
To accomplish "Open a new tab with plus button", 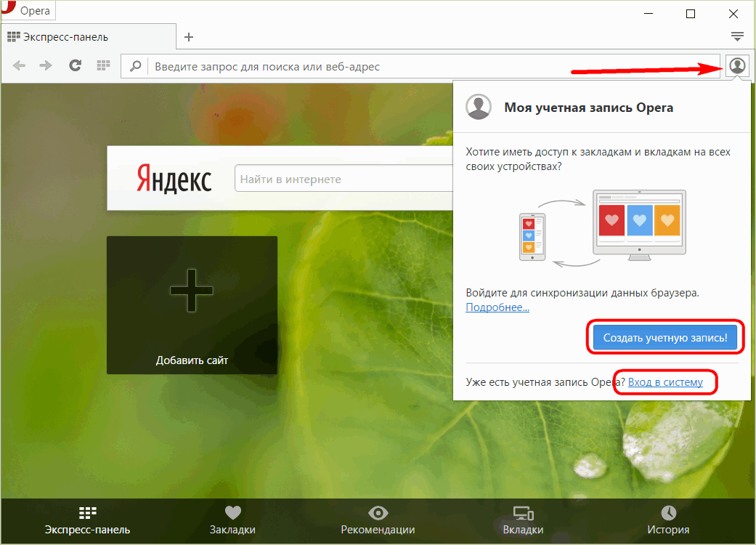I will 189,37.
